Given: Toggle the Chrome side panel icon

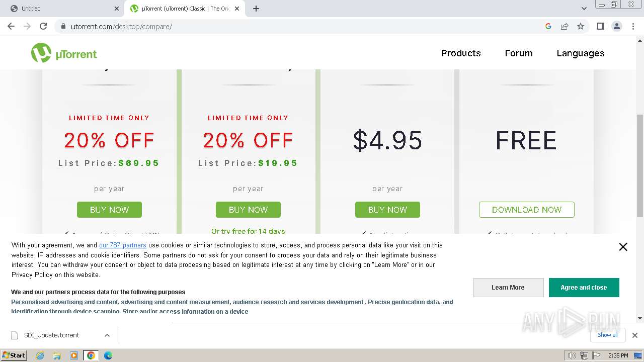Looking at the screenshot, I should click(x=600, y=26).
